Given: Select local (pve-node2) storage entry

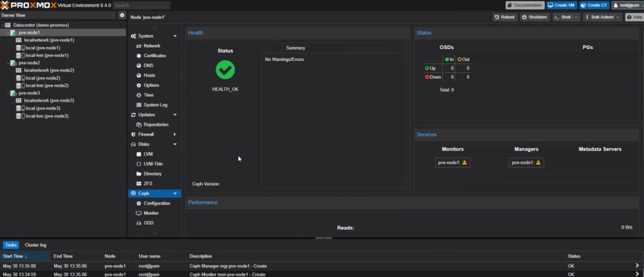Looking at the screenshot, I should click(x=43, y=78).
